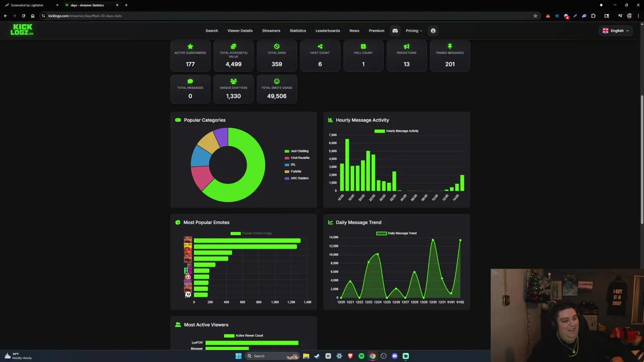This screenshot has width=644, height=362.
Task: Open Viewer Details nav item
Action: 240,31
